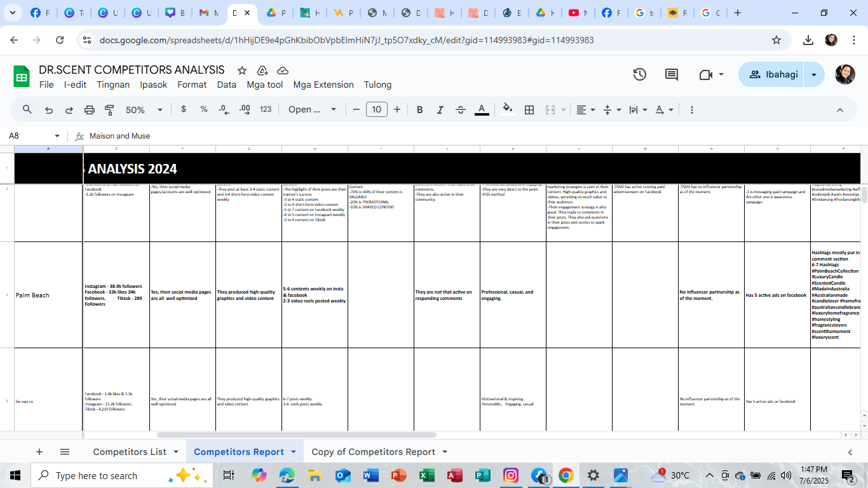The width and height of the screenshot is (868, 488).
Task: Open the Google Sheets home icon
Action: pos(22,76)
